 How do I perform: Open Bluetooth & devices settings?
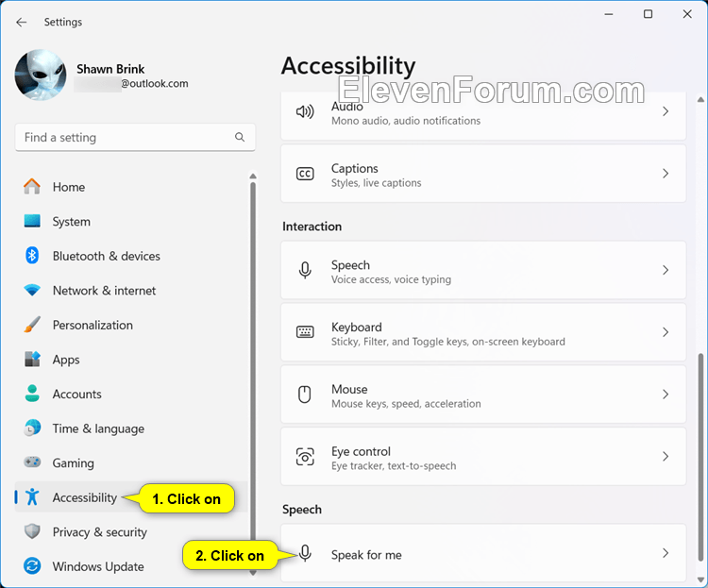point(106,256)
